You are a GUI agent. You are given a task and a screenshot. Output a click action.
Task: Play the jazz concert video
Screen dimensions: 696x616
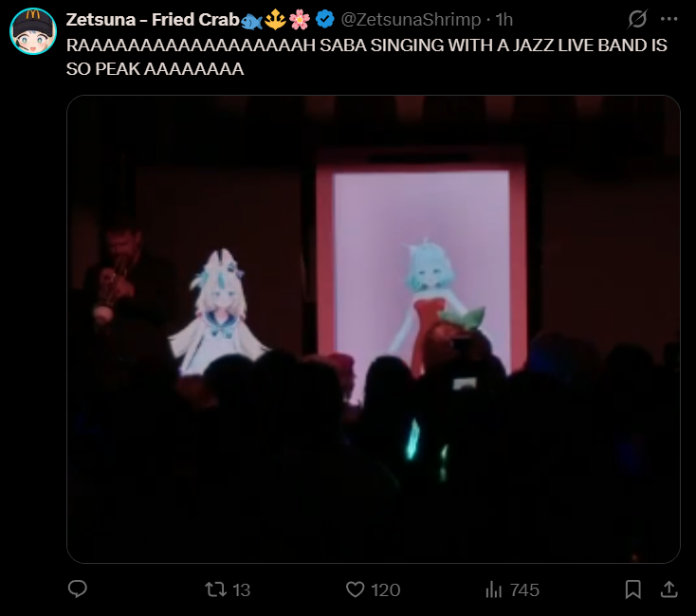click(374, 329)
